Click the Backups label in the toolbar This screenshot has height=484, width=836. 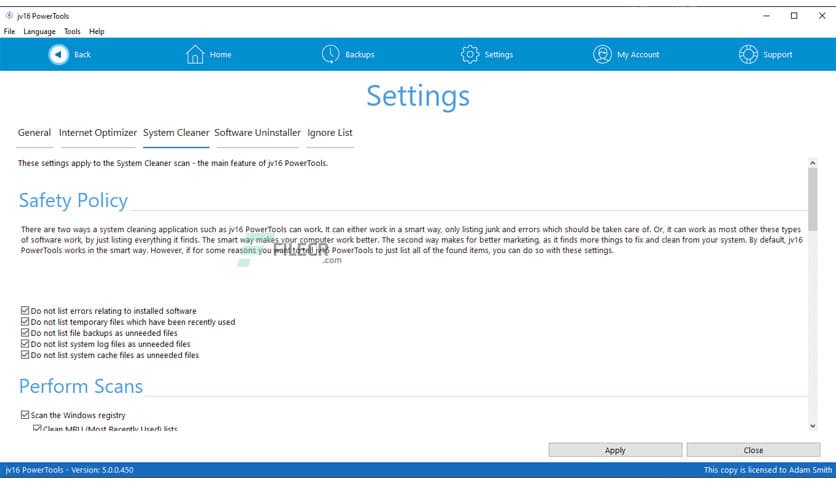(x=360, y=54)
